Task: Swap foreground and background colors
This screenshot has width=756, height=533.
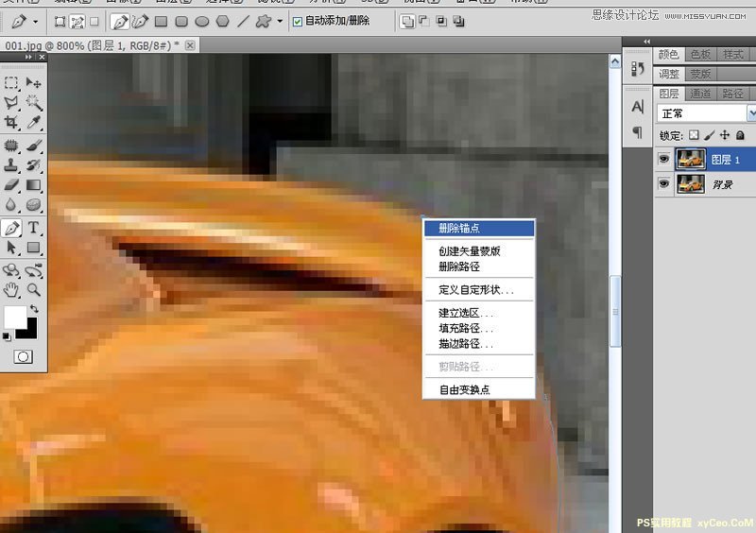Action: coord(34,309)
